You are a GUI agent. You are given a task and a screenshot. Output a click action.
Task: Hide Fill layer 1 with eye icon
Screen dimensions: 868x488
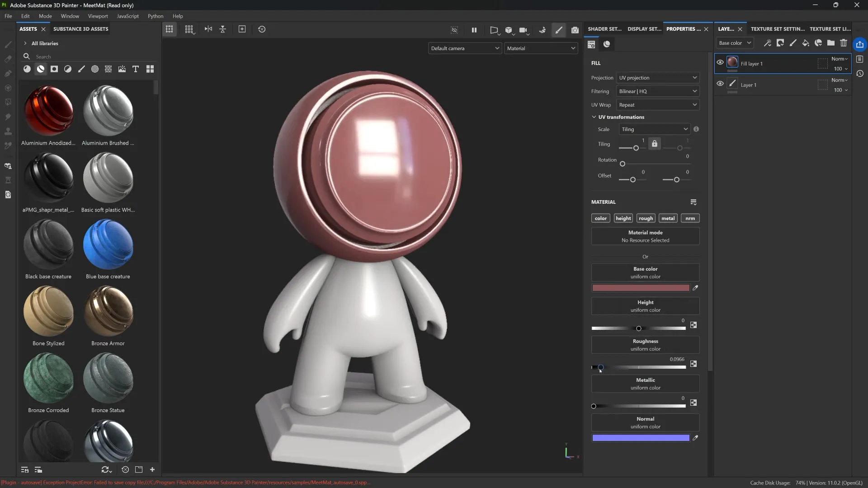point(720,62)
